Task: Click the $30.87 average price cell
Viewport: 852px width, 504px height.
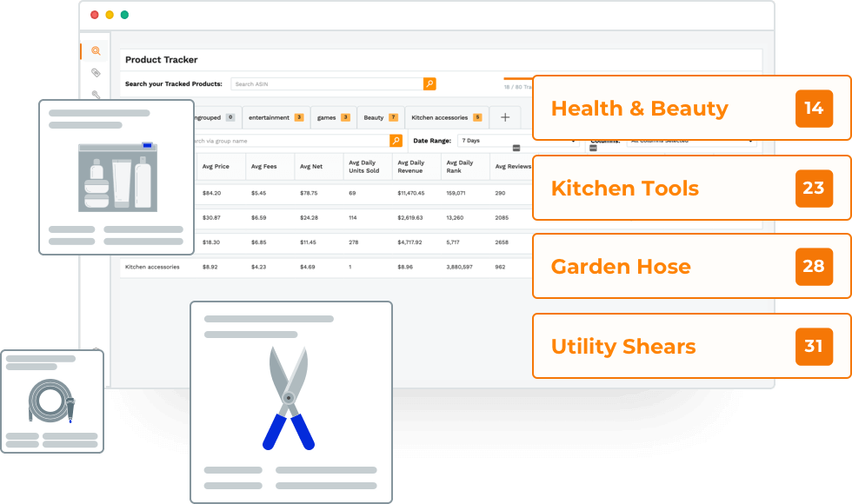Action: 211,218
